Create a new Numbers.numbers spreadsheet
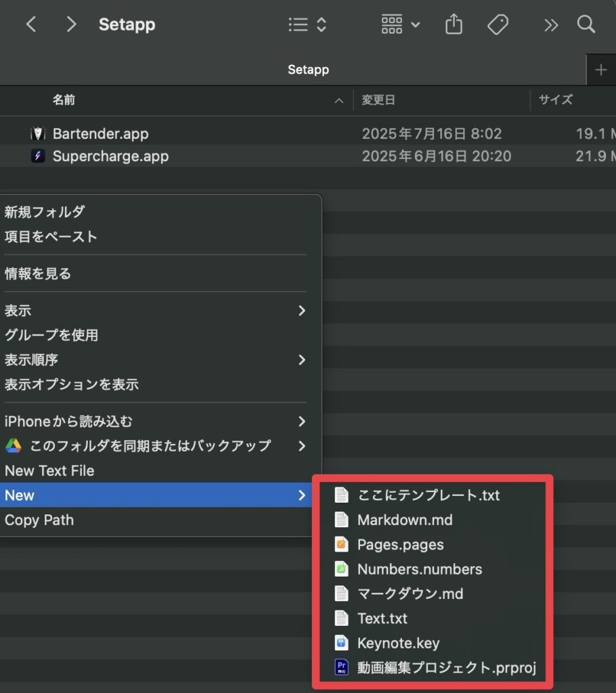Viewport: 616px width, 693px height. click(433, 569)
